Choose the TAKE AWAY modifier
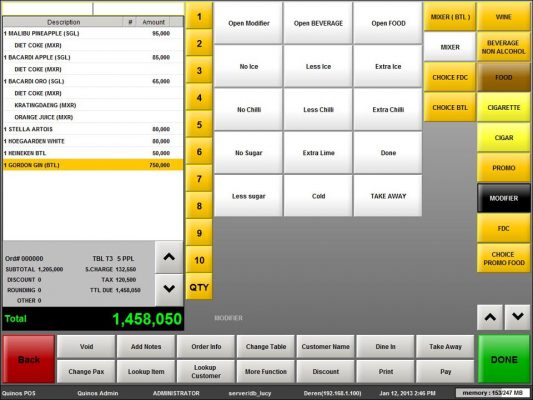Image resolution: width=533 pixels, height=400 pixels. (x=388, y=196)
